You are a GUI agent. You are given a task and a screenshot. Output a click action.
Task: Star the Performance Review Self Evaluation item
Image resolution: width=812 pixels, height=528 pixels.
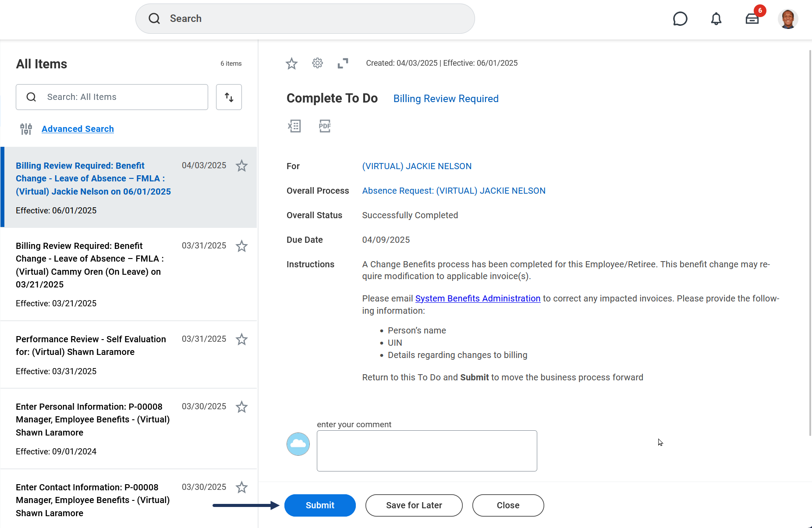click(241, 339)
